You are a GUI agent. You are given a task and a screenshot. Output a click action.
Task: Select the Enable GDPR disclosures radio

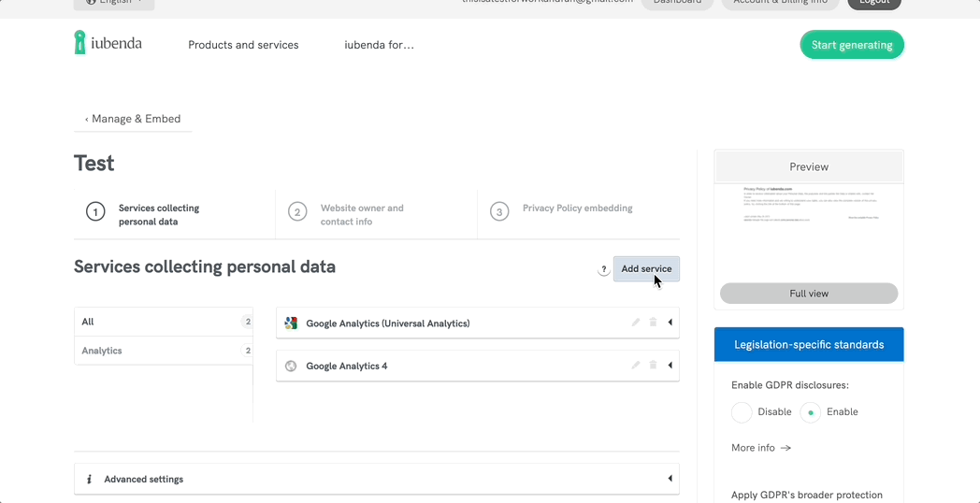click(810, 412)
